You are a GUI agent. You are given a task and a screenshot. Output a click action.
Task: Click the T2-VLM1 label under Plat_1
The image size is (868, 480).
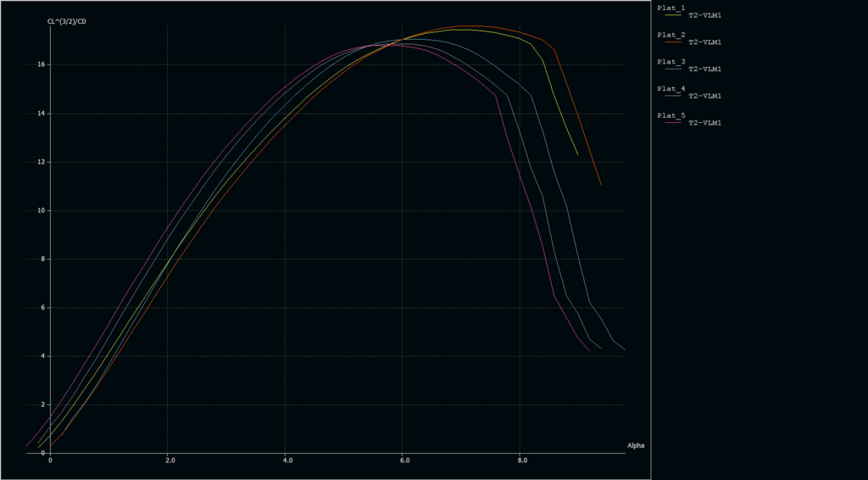[x=704, y=15]
